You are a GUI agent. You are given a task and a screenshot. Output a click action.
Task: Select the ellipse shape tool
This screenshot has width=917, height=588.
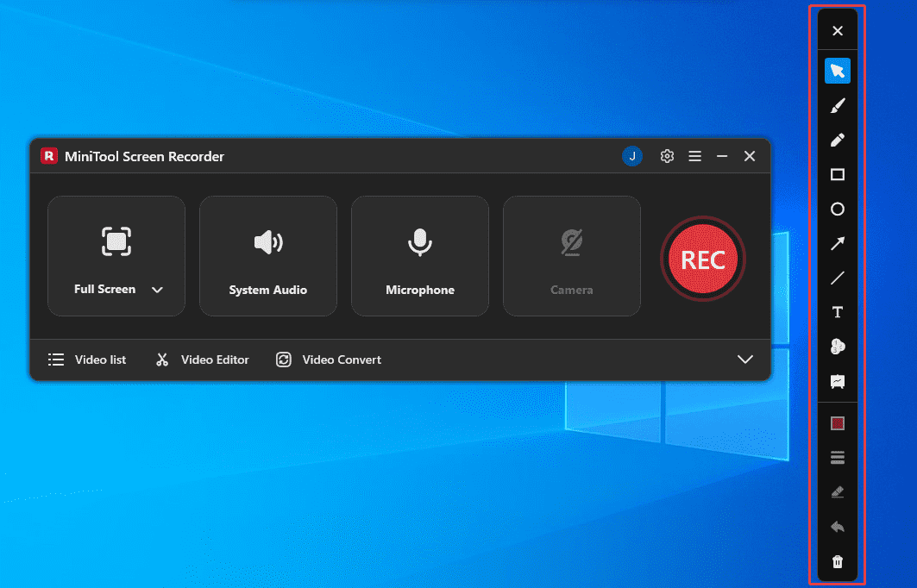click(x=837, y=209)
